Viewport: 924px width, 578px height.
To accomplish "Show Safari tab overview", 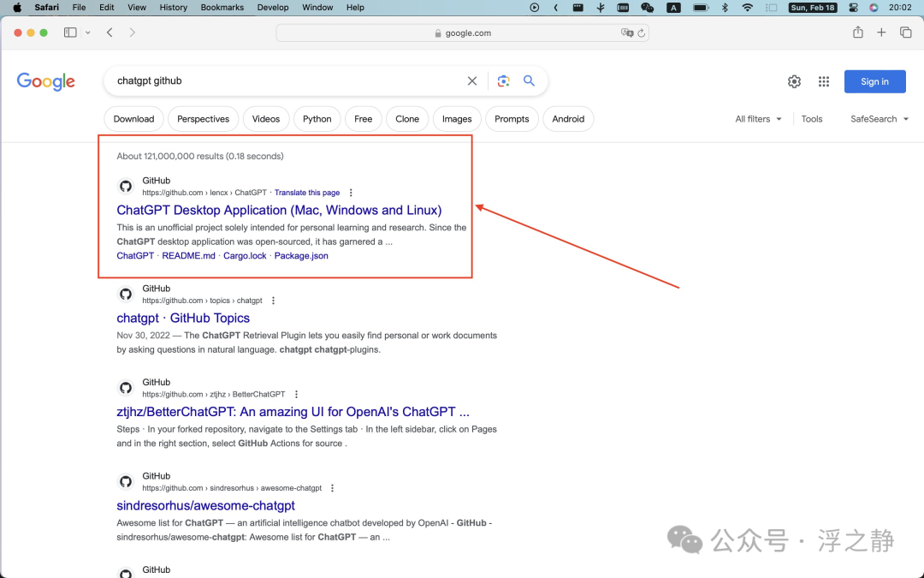I will 906,33.
